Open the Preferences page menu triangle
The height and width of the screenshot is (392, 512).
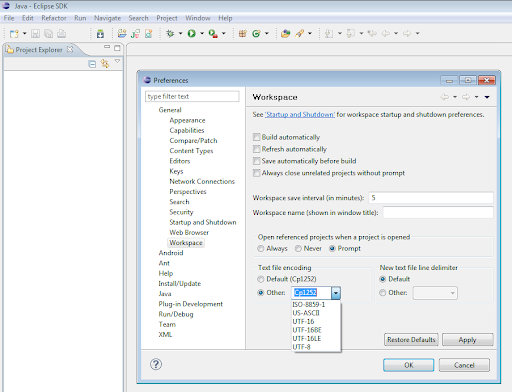point(487,97)
